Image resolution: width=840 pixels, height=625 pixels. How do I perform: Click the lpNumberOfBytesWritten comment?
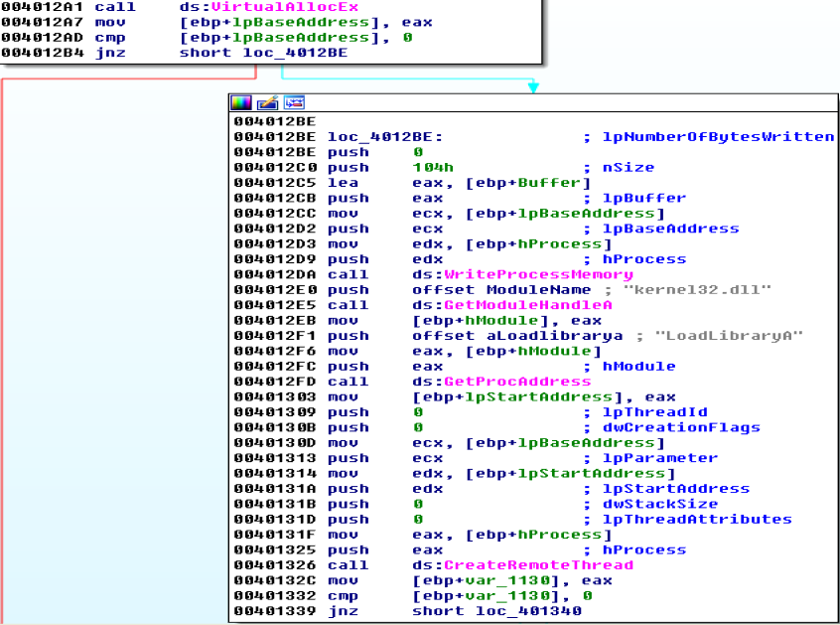(718, 137)
